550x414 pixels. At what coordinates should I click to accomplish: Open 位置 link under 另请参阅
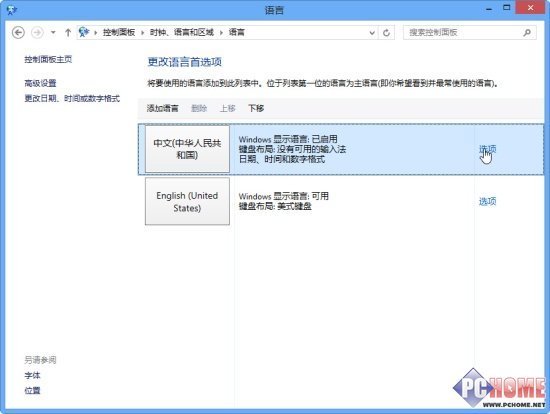(32, 390)
